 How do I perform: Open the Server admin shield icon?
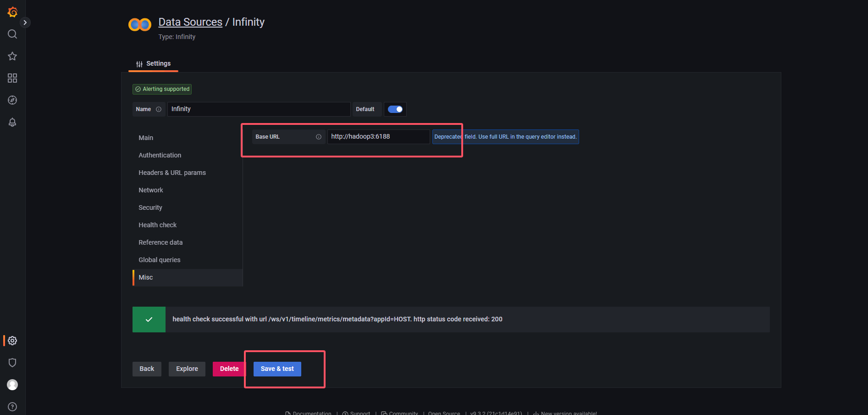pos(12,363)
